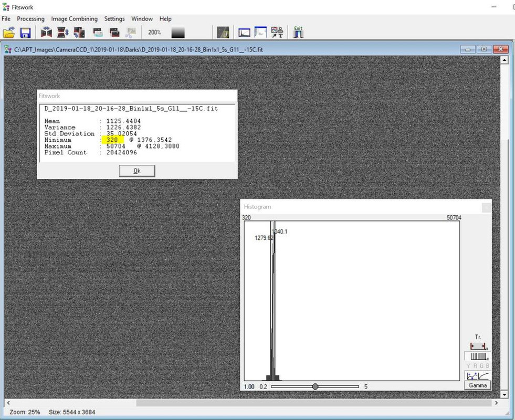Image resolution: width=515 pixels, height=420 pixels.
Task: Rotate the image with the rotate icon
Action: coord(79,33)
